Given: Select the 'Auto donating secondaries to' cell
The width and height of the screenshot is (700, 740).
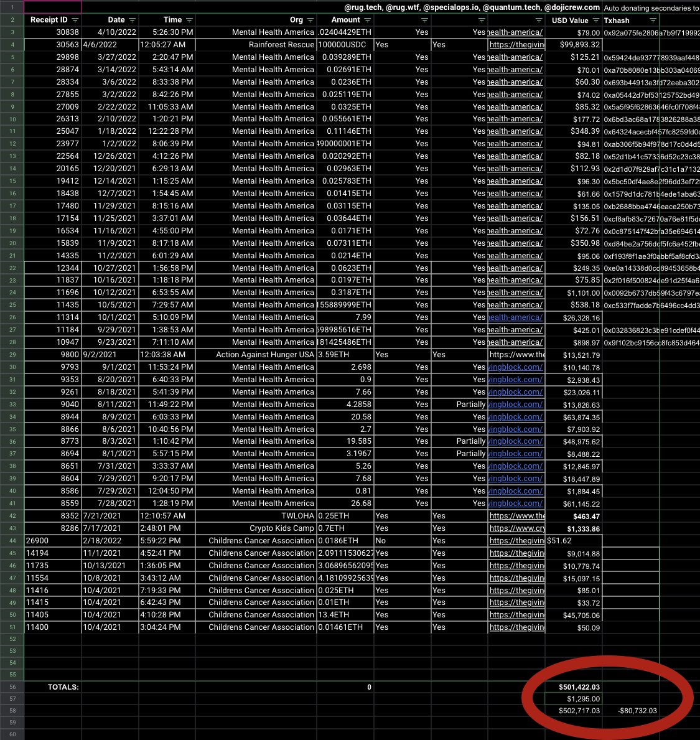Looking at the screenshot, I should pos(651,7).
